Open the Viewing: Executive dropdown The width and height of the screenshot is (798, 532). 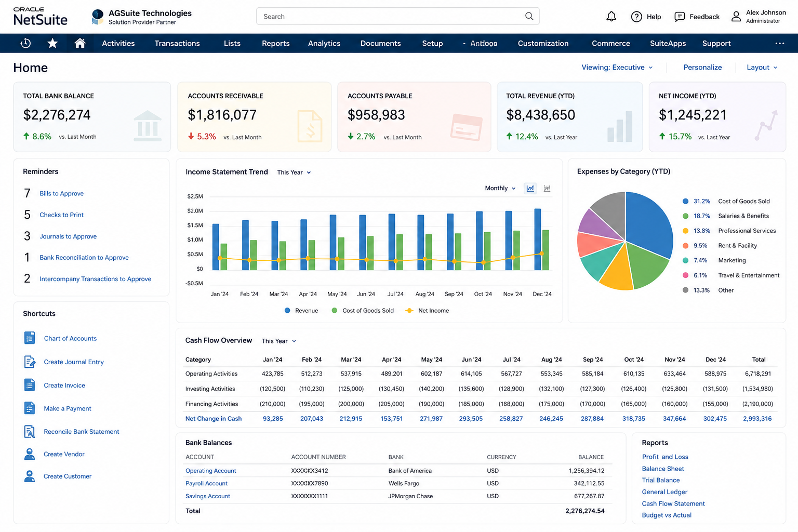click(x=617, y=68)
